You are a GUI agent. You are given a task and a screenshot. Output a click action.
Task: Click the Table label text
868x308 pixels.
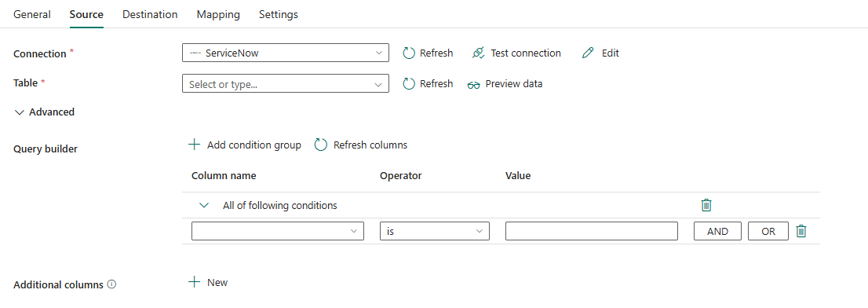(25, 82)
